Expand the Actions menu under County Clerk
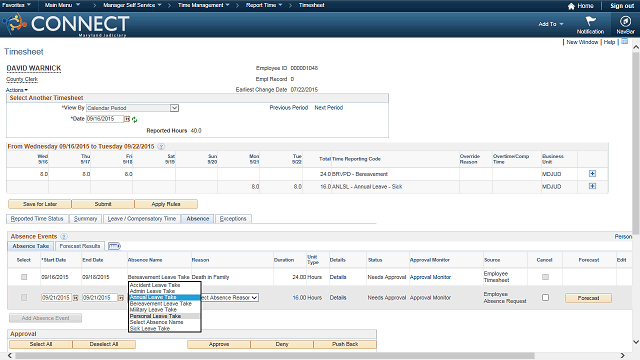This screenshot has width=640, height=360. pyautogui.click(x=17, y=90)
